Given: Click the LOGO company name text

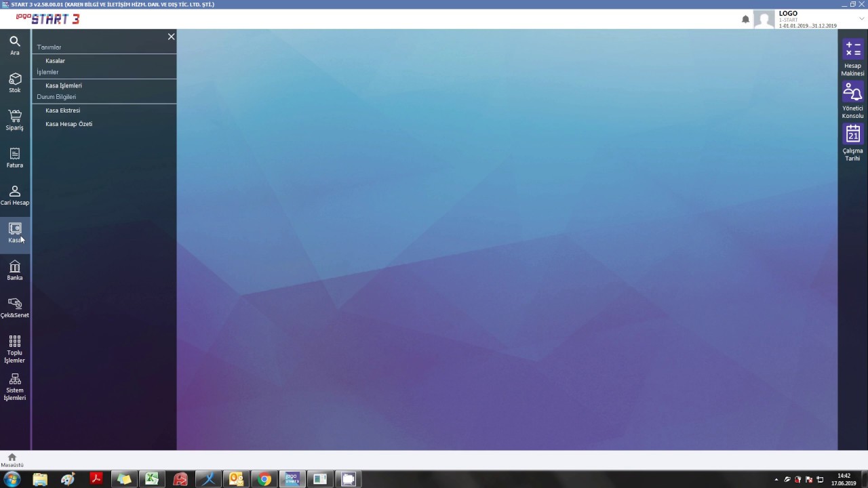Looking at the screenshot, I should 788,14.
